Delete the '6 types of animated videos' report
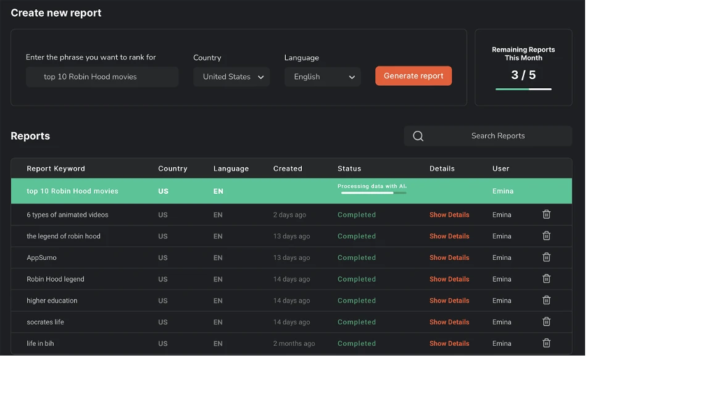Image resolution: width=711 pixels, height=400 pixels. click(546, 215)
